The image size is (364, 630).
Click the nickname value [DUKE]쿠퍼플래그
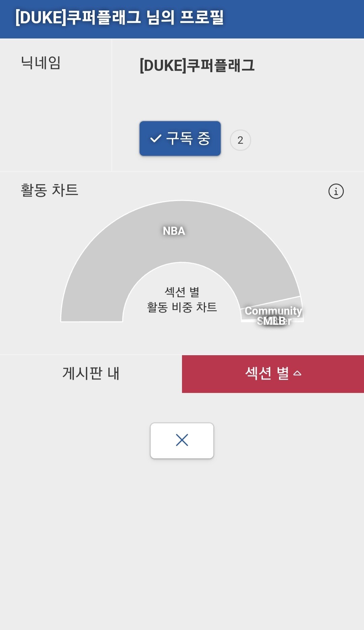click(197, 65)
